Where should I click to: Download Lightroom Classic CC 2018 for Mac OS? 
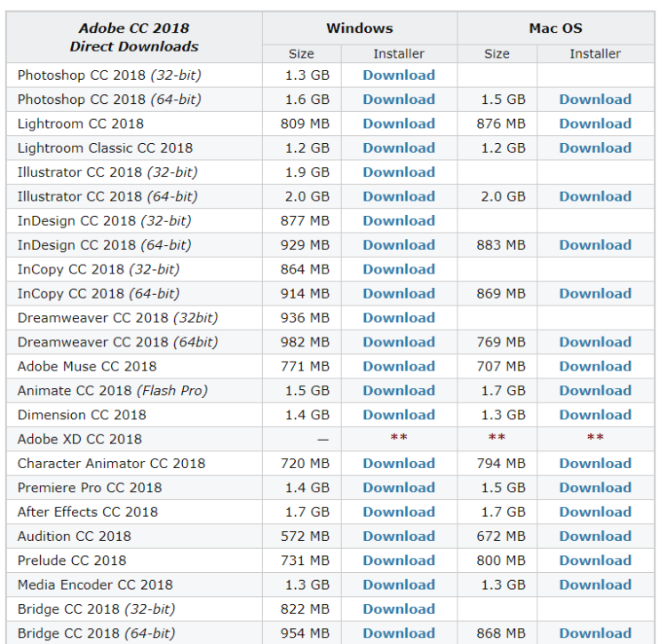(x=595, y=147)
